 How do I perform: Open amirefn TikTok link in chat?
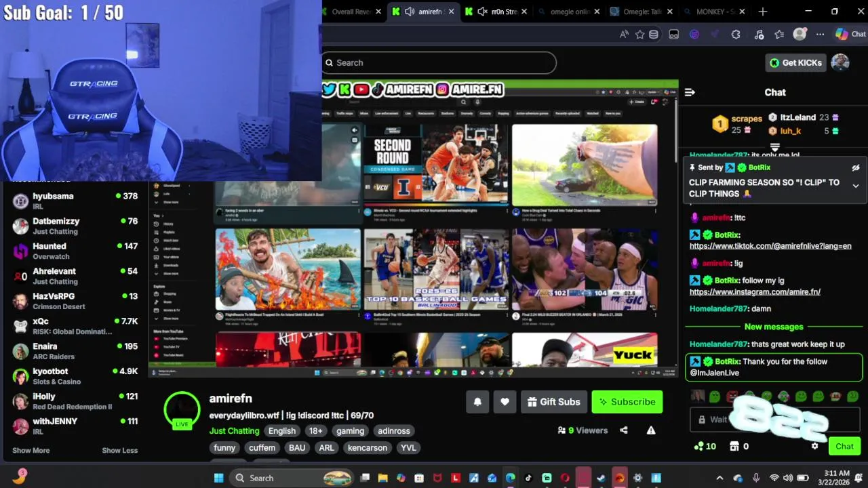(770, 246)
